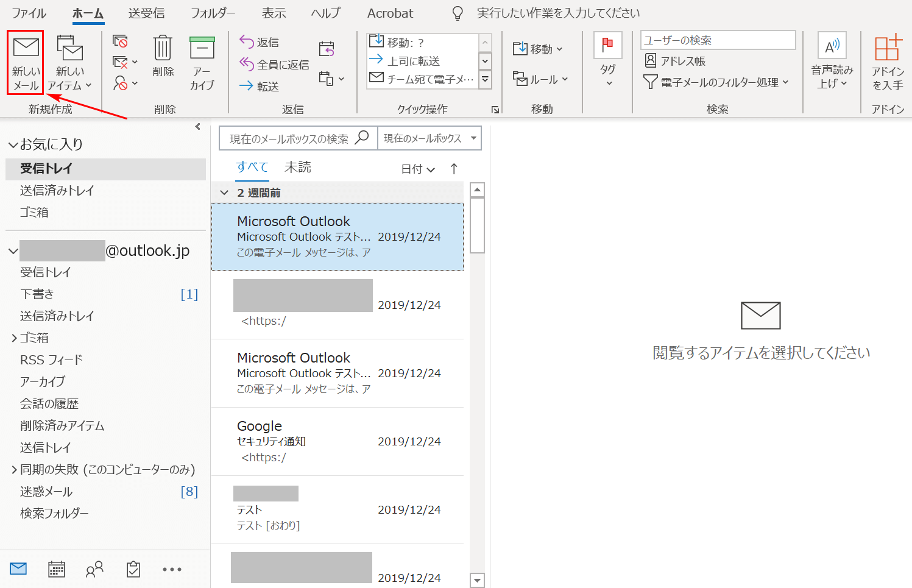Switch to People contacts icon
This screenshot has width=912, height=588.
[94, 569]
